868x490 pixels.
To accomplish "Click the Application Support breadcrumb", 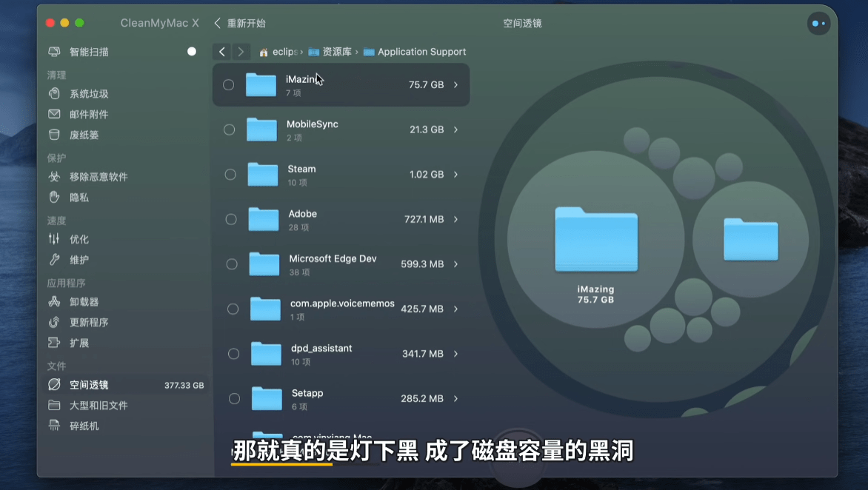I will pyautogui.click(x=415, y=51).
